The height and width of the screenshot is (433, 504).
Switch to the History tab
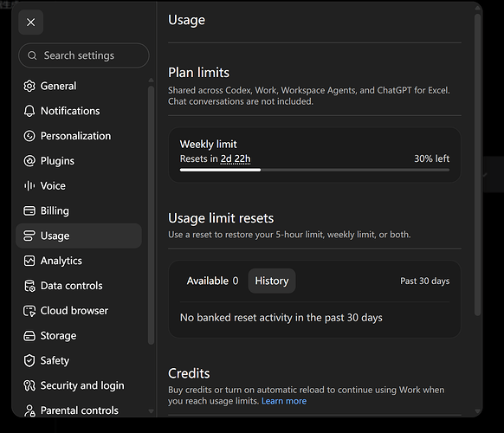272,281
